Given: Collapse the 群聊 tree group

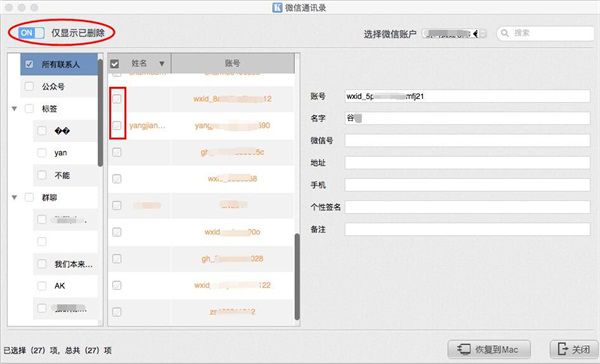Looking at the screenshot, I should point(15,198).
